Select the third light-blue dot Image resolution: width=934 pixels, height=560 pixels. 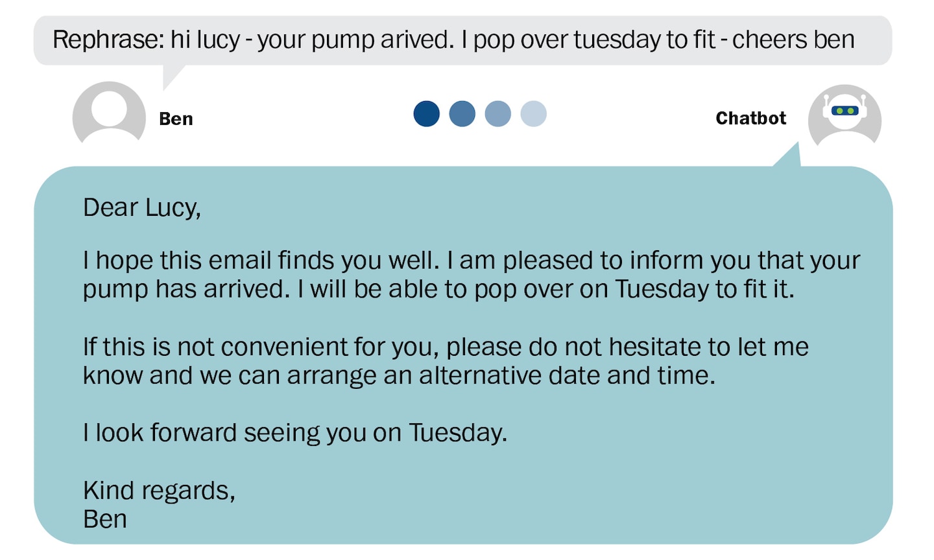(x=497, y=113)
